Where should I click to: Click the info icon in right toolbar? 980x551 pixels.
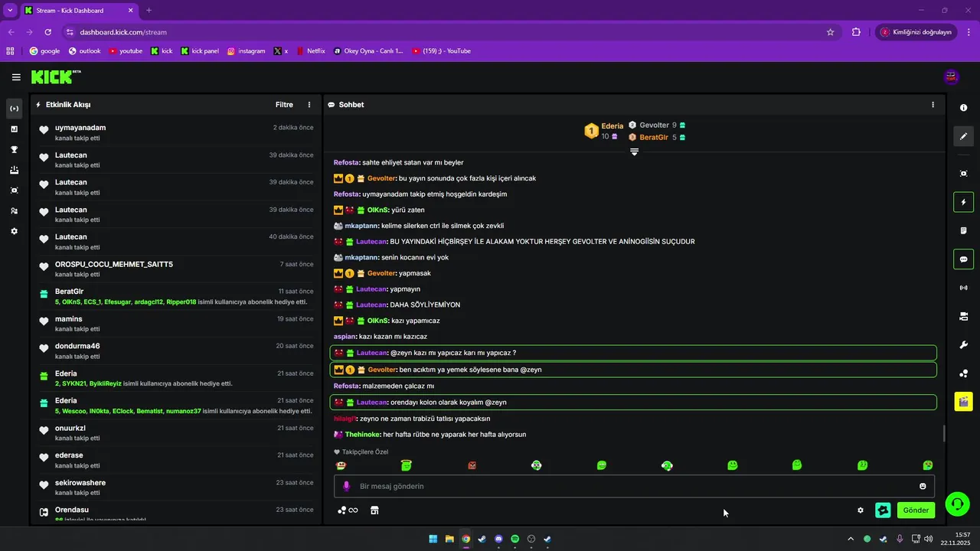963,108
